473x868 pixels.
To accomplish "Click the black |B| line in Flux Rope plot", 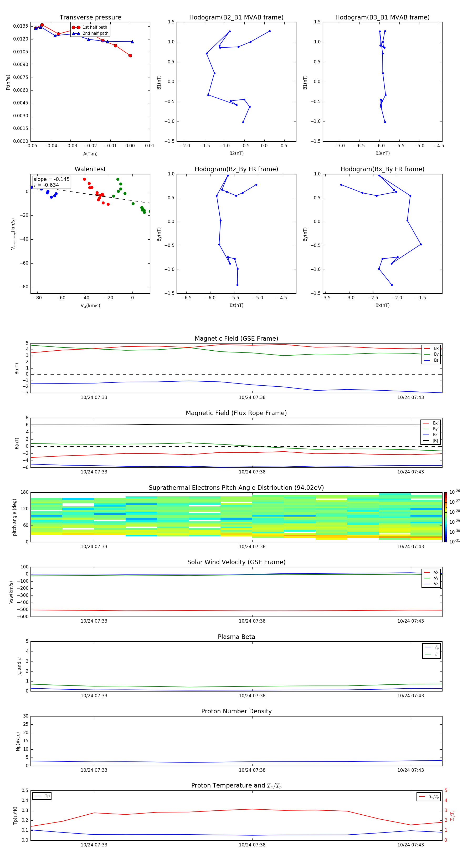I will pyautogui.click(x=236, y=425).
